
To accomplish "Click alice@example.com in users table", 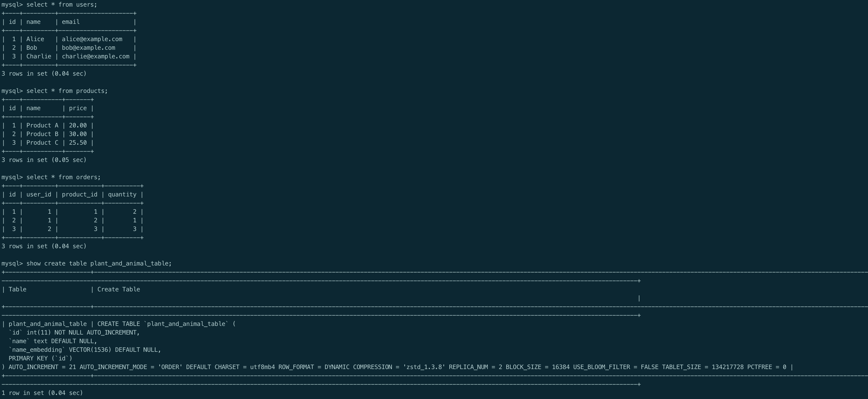I will tap(92, 39).
